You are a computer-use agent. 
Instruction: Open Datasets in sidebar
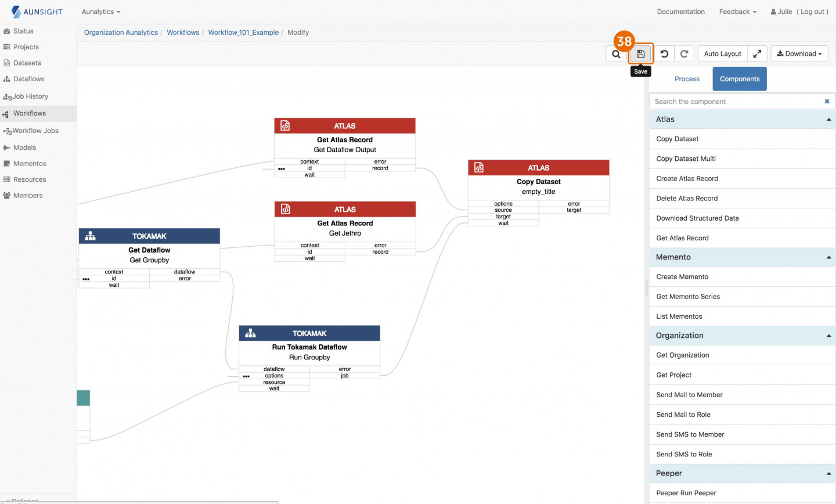(27, 63)
